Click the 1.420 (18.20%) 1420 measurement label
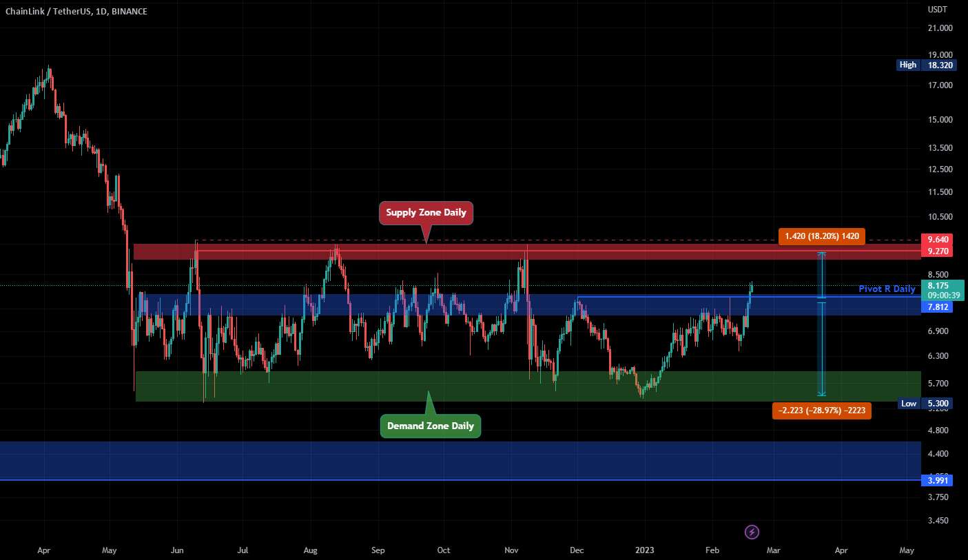The height and width of the screenshot is (560, 968). point(821,237)
